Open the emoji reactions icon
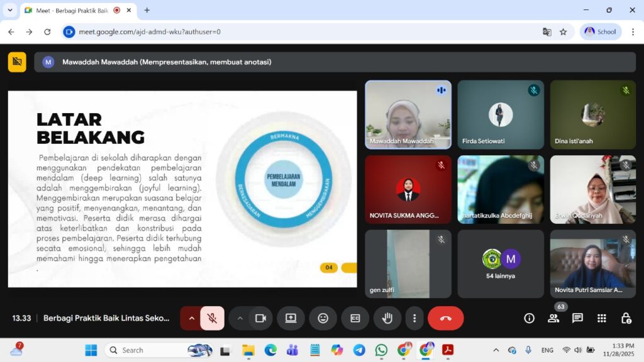Image resolution: width=644 pixels, height=362 pixels. click(323, 318)
